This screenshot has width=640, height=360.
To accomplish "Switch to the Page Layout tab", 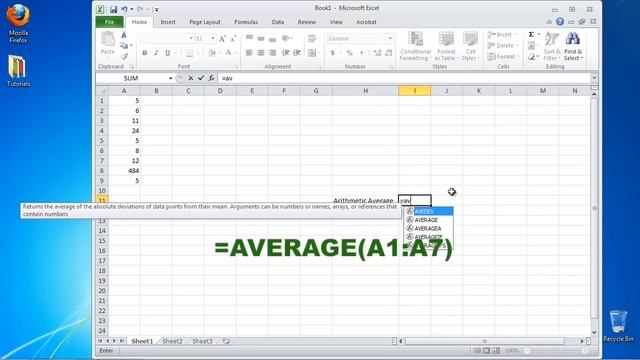I will (204, 22).
